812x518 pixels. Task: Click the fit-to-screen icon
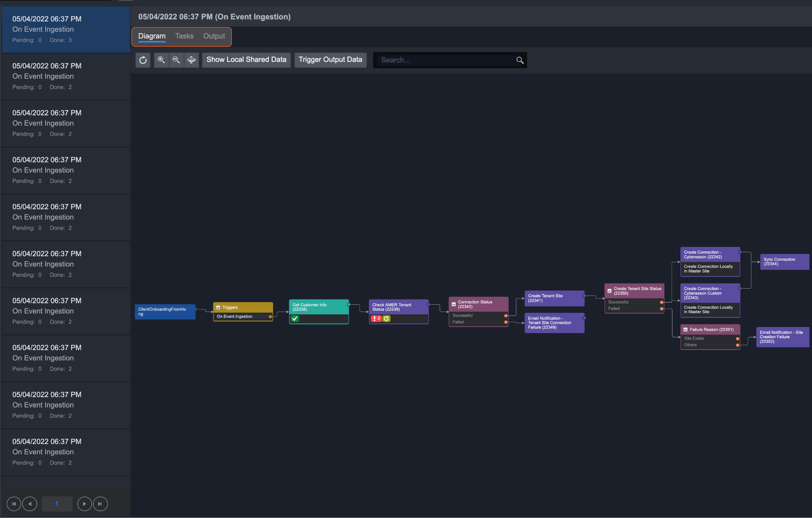click(x=192, y=60)
